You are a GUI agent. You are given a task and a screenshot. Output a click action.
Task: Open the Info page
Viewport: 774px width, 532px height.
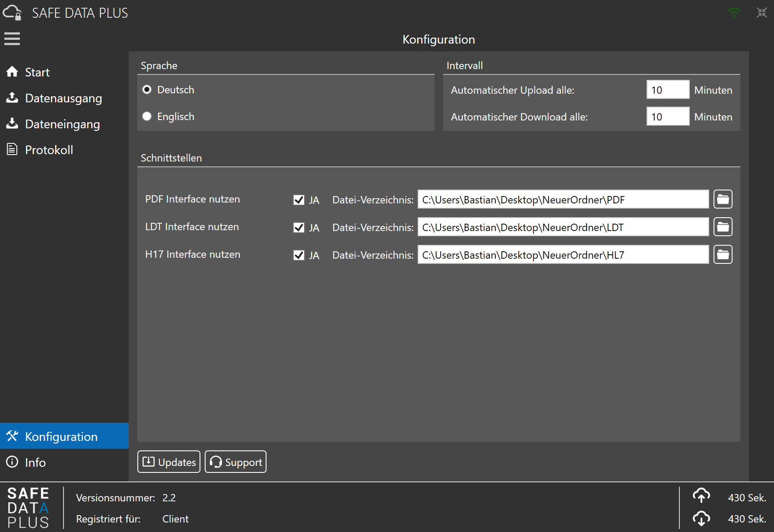pos(64,462)
